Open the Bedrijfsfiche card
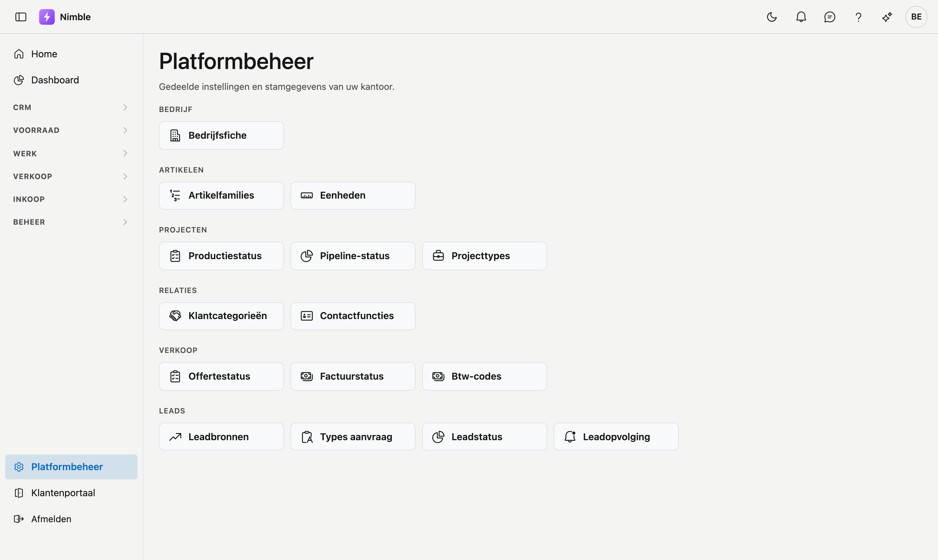Image resolution: width=938 pixels, height=560 pixels. click(x=221, y=135)
